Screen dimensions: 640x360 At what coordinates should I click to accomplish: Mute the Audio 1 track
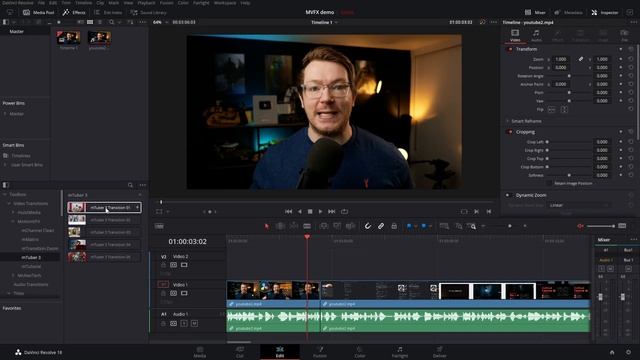tap(194, 323)
